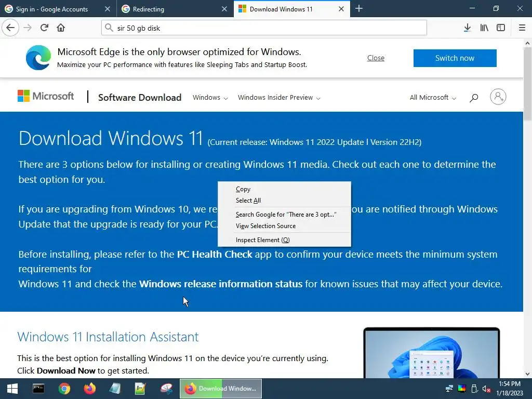Choose View Selection Source
Image resolution: width=532 pixels, height=399 pixels.
tap(284, 226)
